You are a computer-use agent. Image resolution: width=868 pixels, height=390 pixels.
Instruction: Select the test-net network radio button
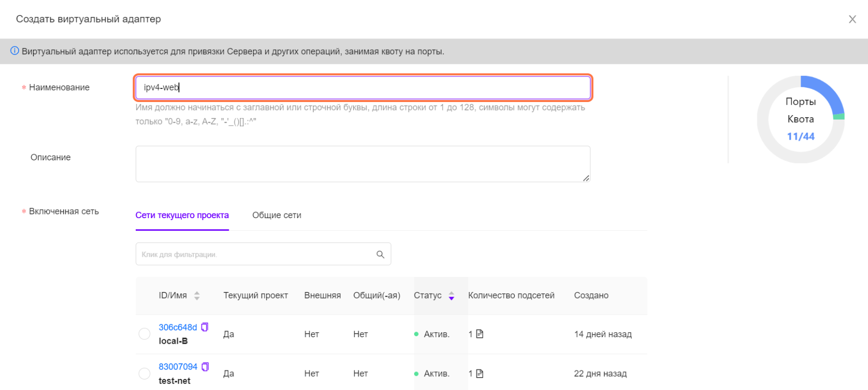(144, 373)
